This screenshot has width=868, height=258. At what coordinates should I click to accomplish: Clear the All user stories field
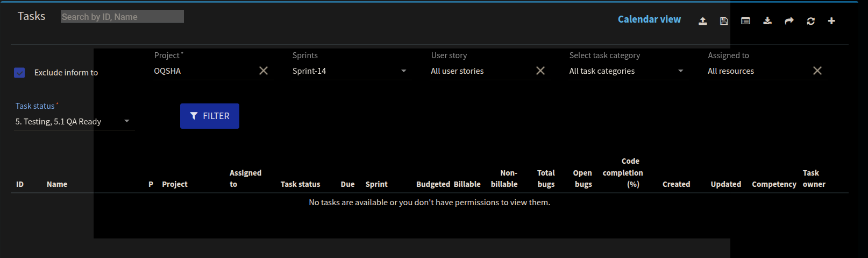pyautogui.click(x=540, y=71)
